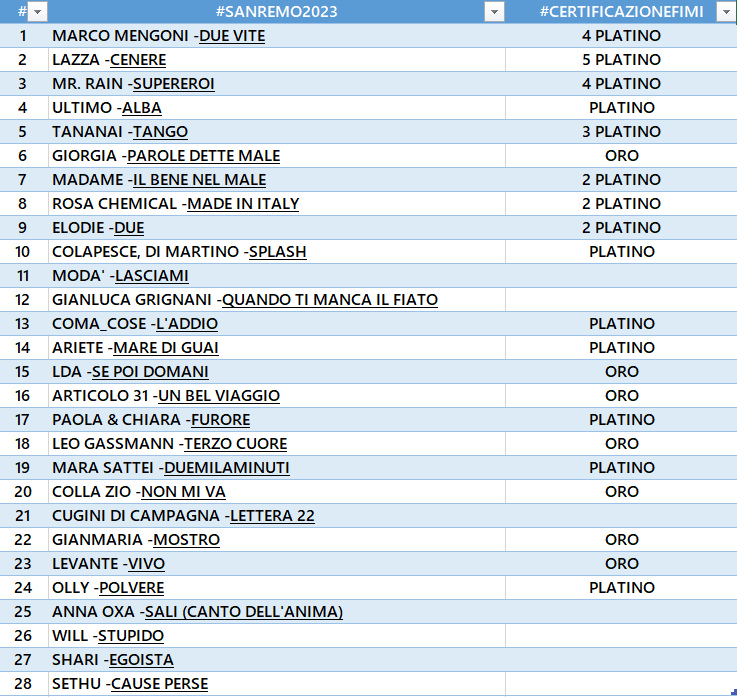737x697 pixels.
Task: Open the LASCIAMI song link
Action: 152,275
